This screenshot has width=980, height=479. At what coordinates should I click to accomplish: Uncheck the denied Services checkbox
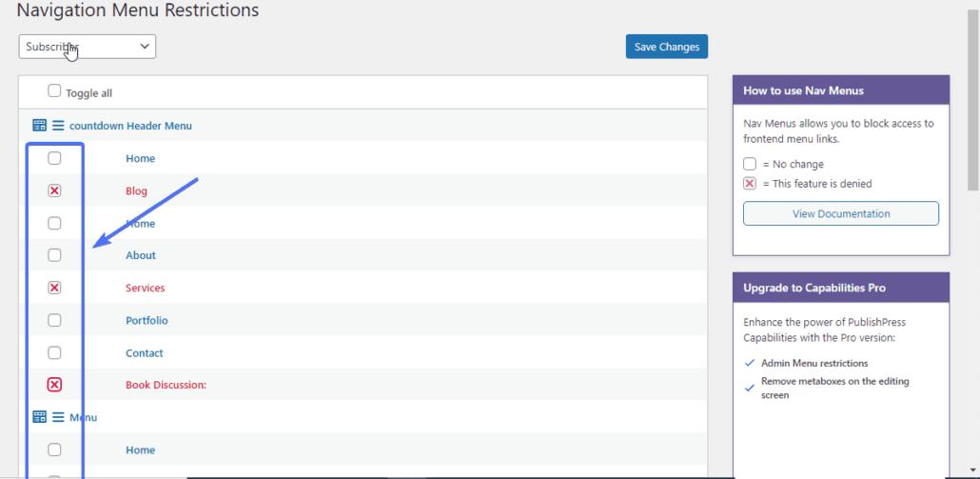(x=55, y=288)
